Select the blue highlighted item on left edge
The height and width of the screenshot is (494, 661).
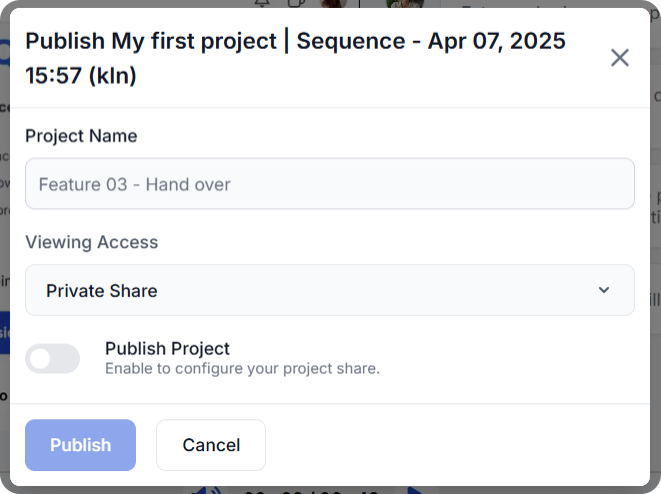[5, 333]
